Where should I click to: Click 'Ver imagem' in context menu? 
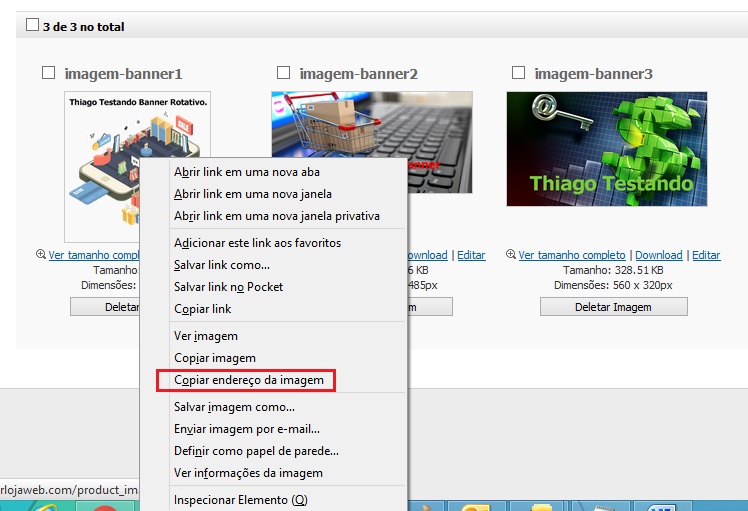tap(206, 336)
